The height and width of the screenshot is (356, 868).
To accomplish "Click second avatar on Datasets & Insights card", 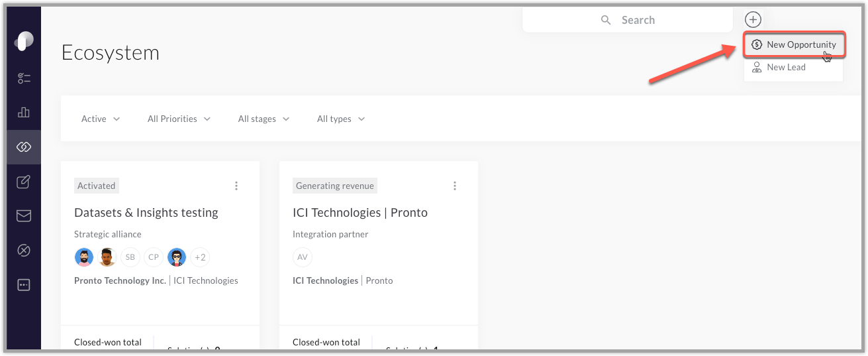I will (x=107, y=257).
